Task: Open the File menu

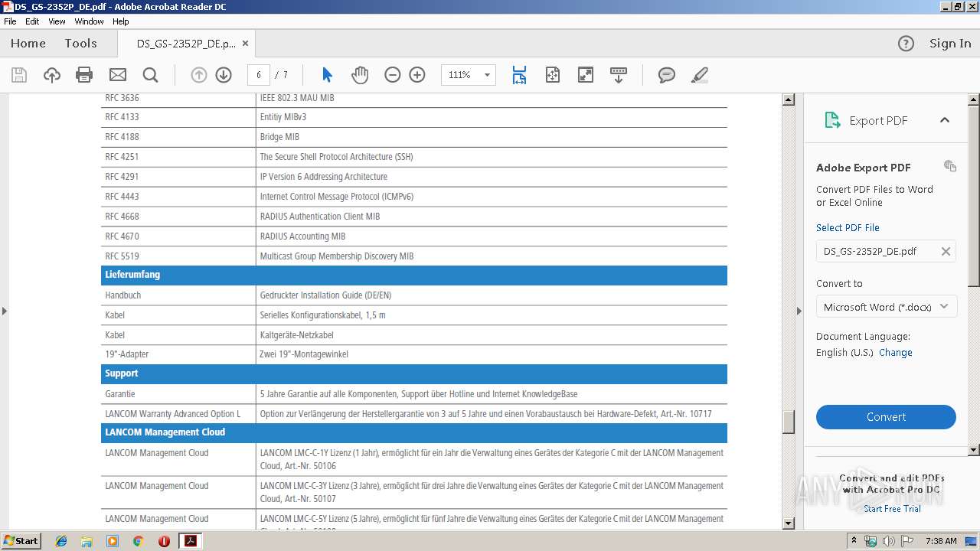Action: [10, 21]
